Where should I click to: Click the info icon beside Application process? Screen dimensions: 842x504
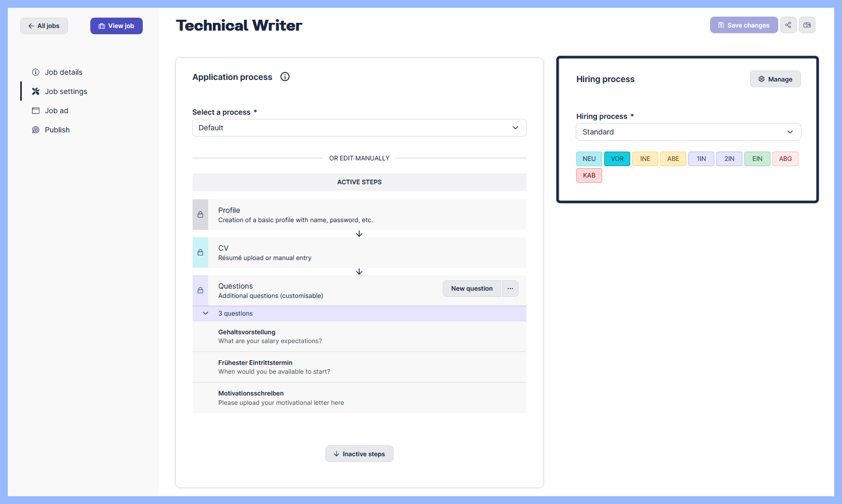tap(284, 76)
